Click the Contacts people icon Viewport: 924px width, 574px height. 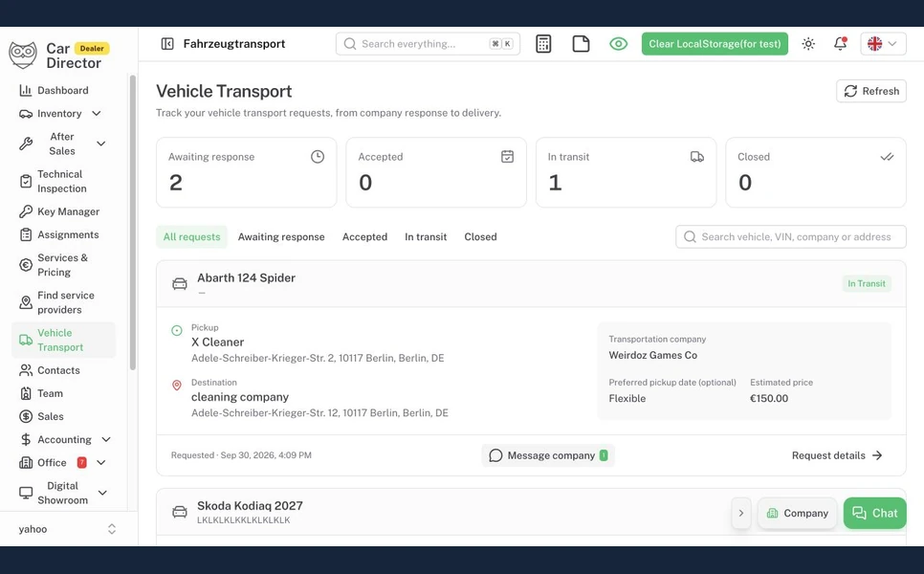pos(25,370)
